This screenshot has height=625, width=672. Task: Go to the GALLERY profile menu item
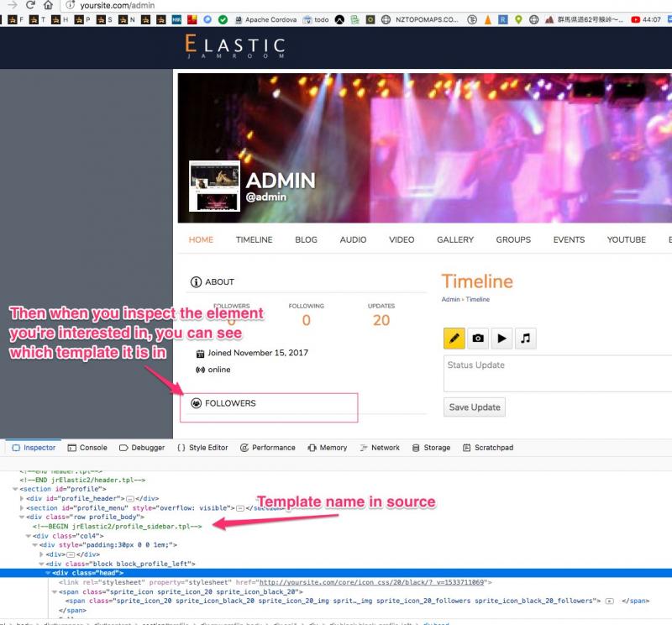[x=455, y=239]
